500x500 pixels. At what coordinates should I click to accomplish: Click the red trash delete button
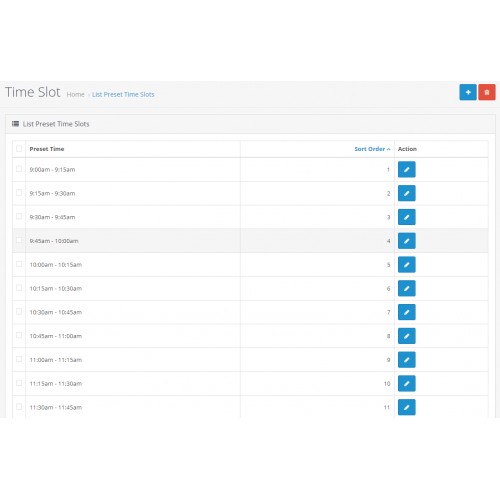[487, 92]
